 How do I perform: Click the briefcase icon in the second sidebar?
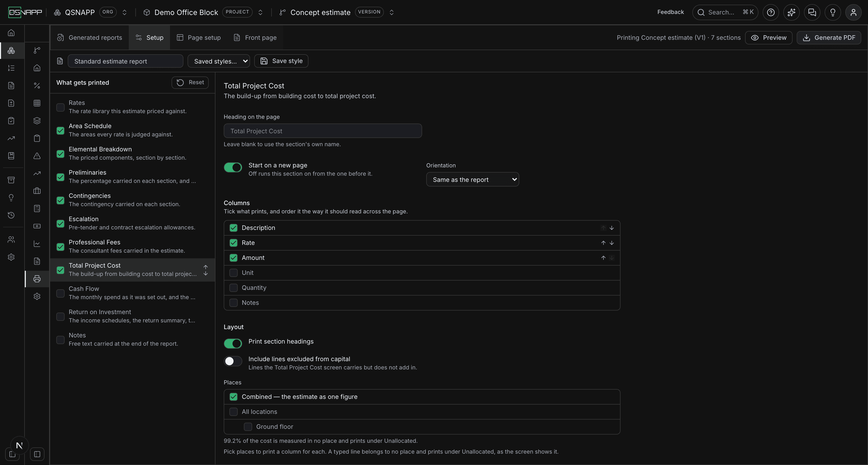(x=37, y=191)
